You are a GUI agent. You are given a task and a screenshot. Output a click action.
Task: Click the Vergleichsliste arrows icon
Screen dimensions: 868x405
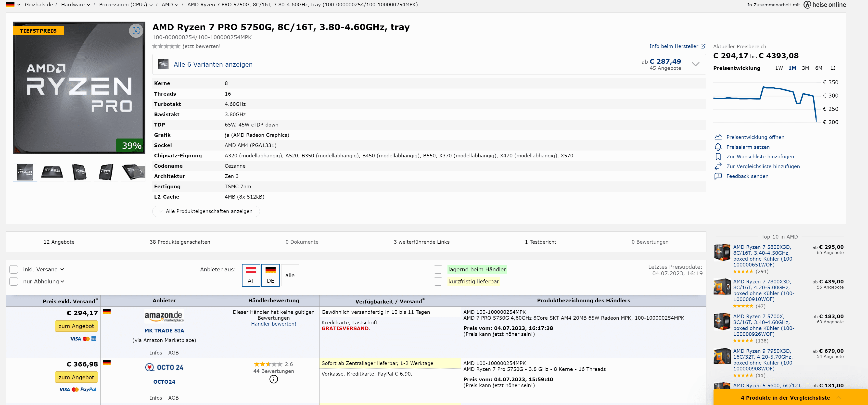pos(718,166)
